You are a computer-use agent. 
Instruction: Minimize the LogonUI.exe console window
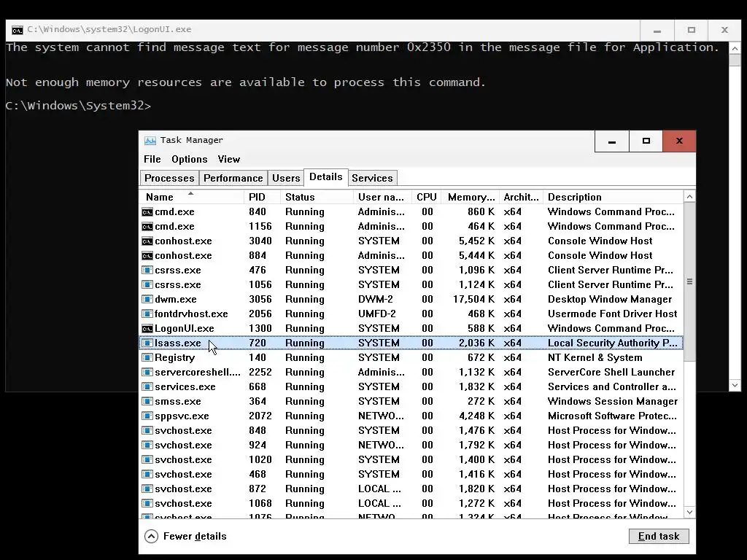[x=657, y=31]
